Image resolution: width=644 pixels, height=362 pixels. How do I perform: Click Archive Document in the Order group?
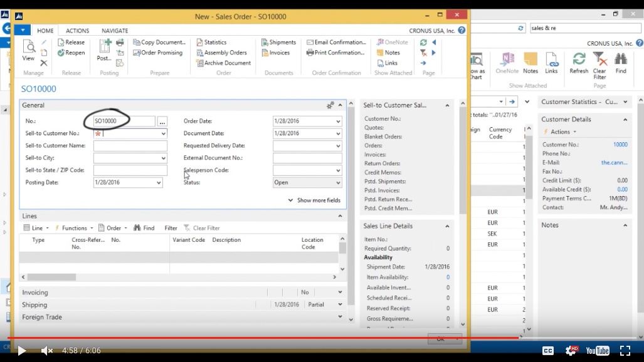click(223, 63)
